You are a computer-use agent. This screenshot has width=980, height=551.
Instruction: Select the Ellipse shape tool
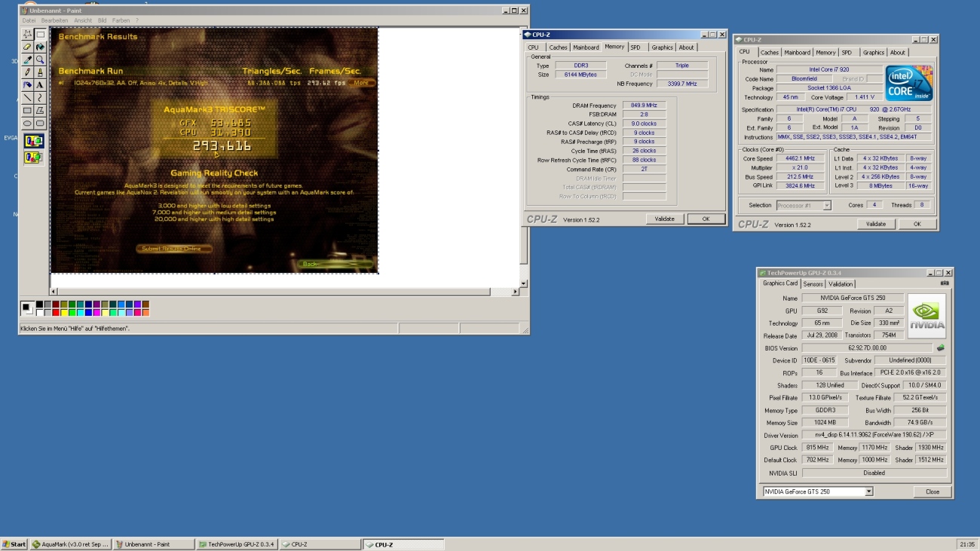pos(28,124)
